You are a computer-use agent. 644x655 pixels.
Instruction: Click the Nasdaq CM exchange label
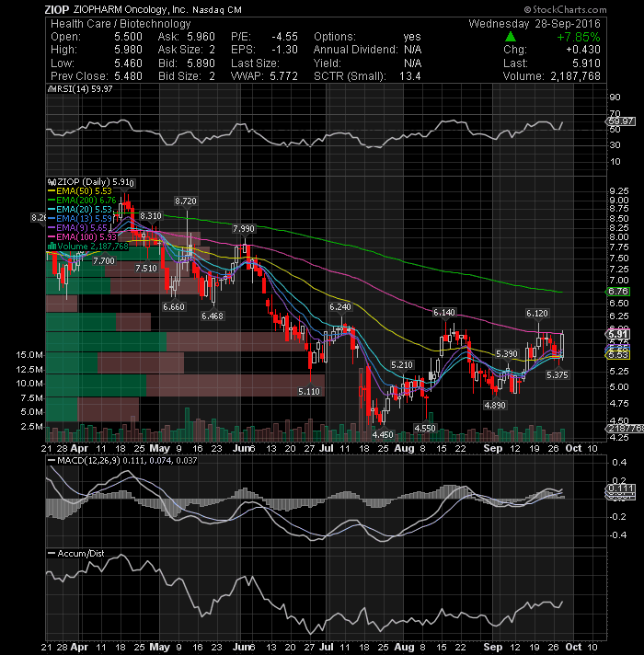pyautogui.click(x=217, y=9)
